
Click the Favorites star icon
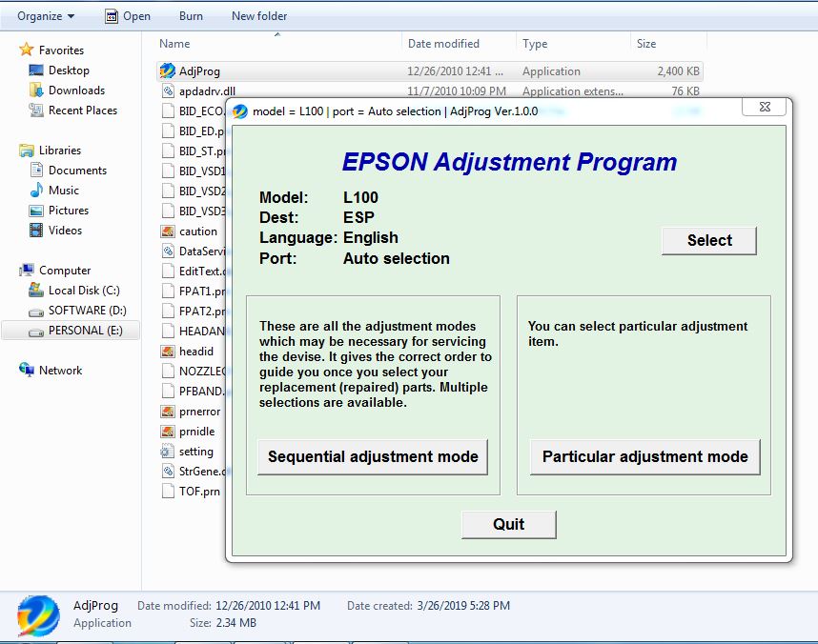tap(26, 50)
